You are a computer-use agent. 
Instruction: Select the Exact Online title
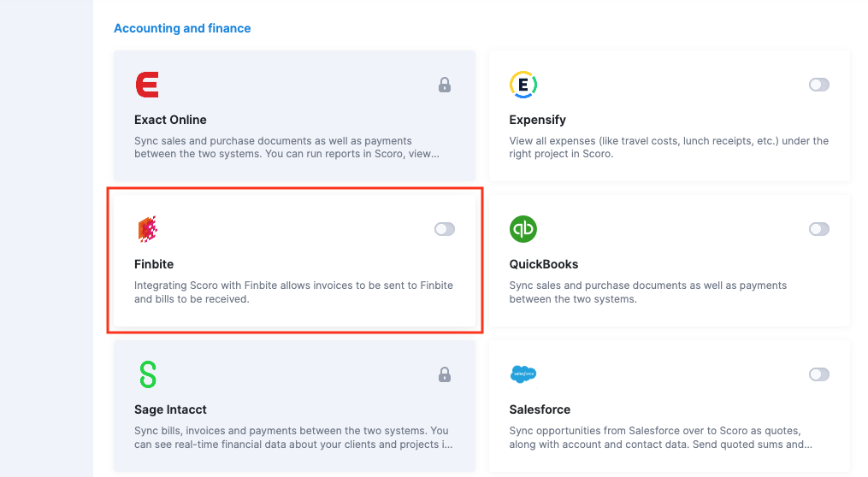coord(170,120)
